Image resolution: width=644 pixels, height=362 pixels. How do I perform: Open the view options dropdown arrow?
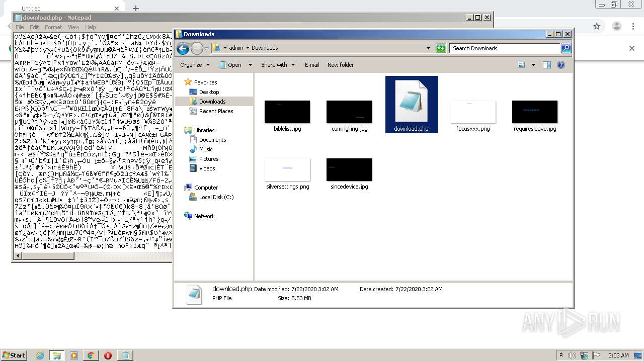[x=533, y=65]
